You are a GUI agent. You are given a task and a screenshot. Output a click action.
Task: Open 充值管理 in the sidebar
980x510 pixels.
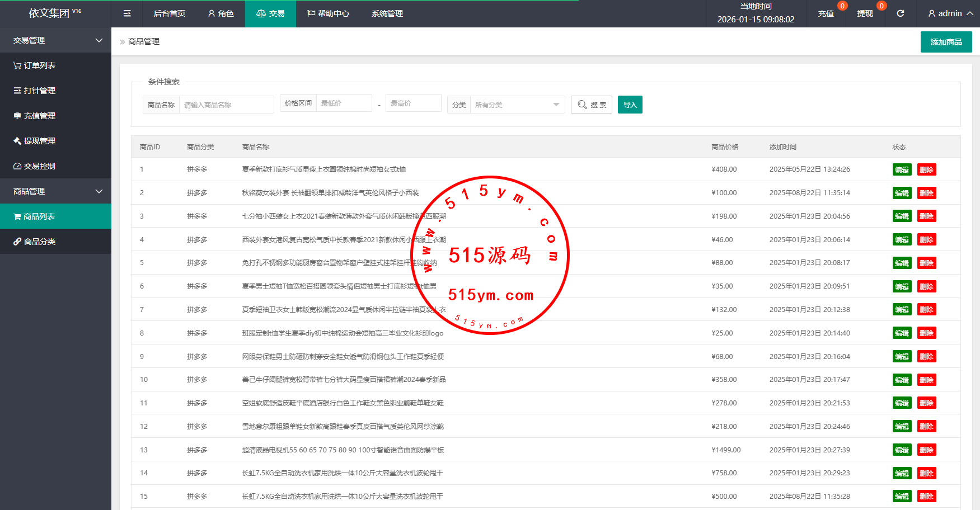[35, 116]
